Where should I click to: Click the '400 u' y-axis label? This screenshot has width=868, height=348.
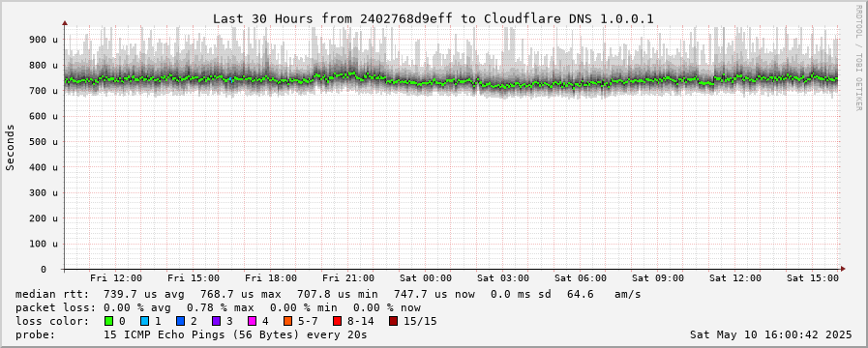click(44, 167)
